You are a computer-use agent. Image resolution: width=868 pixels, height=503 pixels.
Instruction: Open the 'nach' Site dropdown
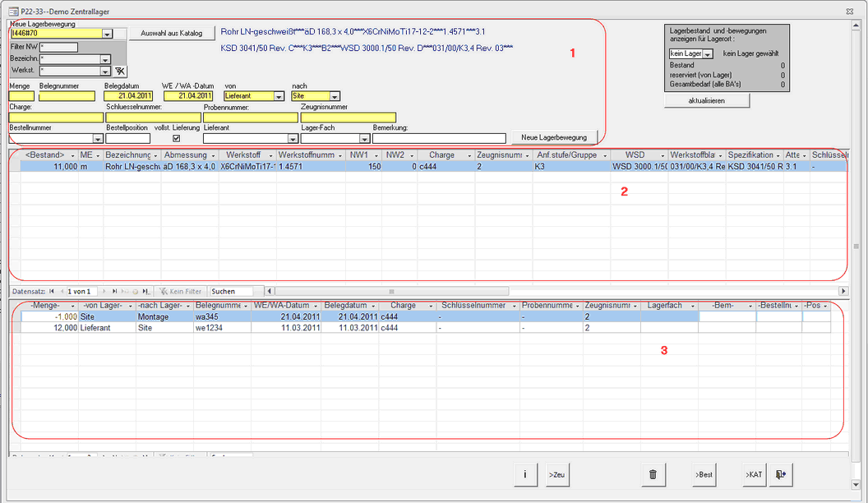335,96
